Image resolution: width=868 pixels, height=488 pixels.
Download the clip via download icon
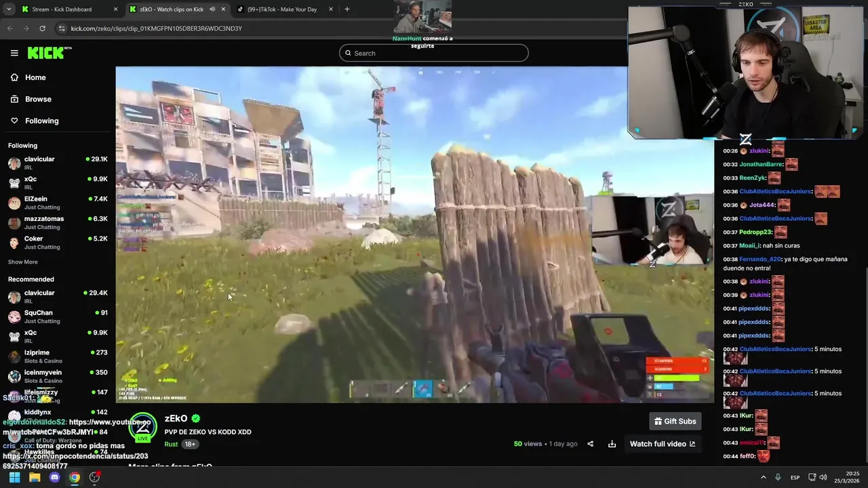click(612, 444)
